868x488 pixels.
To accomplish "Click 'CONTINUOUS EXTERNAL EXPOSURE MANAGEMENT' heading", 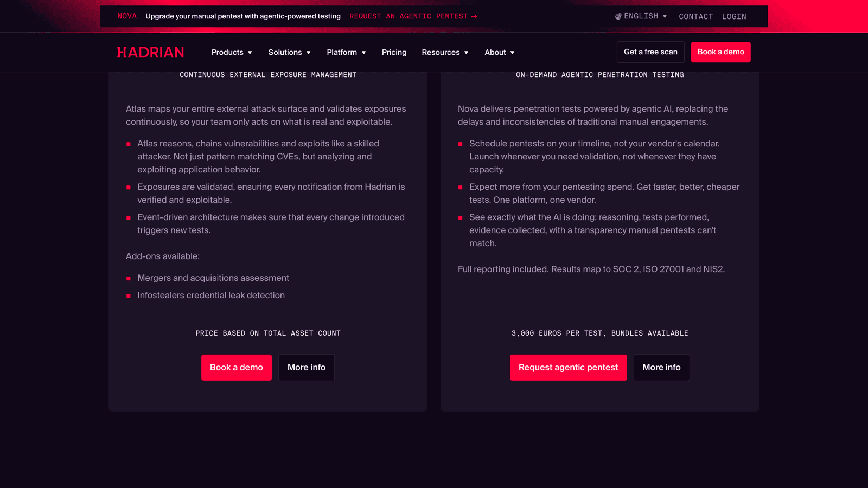I will point(268,75).
